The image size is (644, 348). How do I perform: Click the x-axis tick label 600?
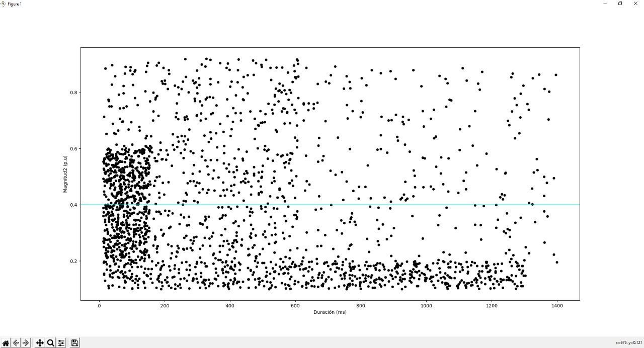click(295, 305)
